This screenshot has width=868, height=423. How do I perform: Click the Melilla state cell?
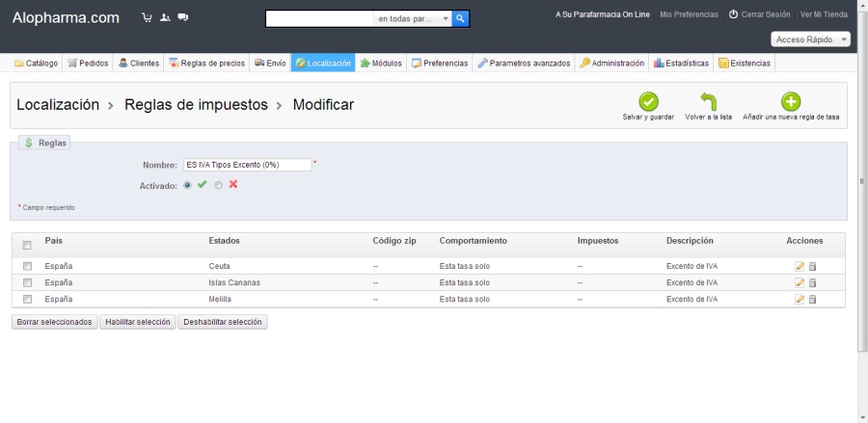(220, 300)
